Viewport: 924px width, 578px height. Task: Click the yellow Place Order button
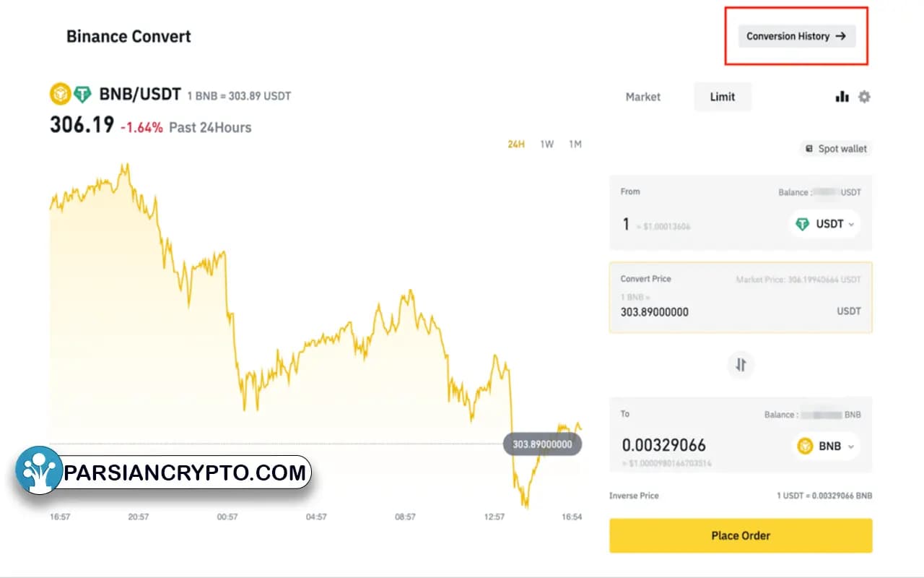click(741, 535)
